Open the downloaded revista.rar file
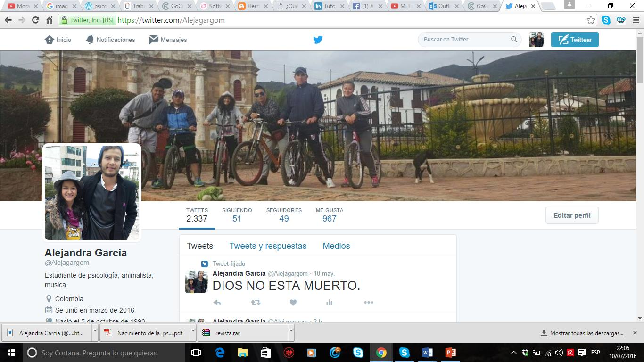 click(x=244, y=332)
